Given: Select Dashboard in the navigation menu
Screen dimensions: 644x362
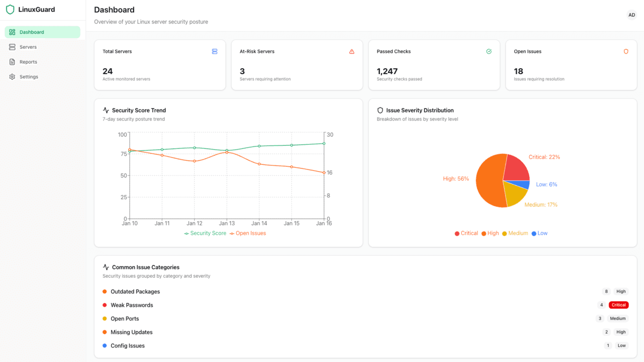Looking at the screenshot, I should point(32,32).
